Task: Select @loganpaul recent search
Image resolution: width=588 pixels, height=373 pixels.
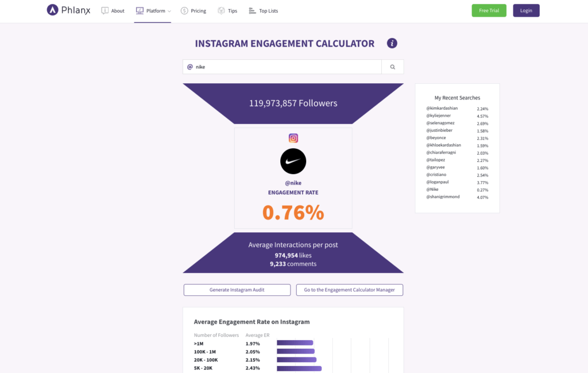Action: (437, 182)
